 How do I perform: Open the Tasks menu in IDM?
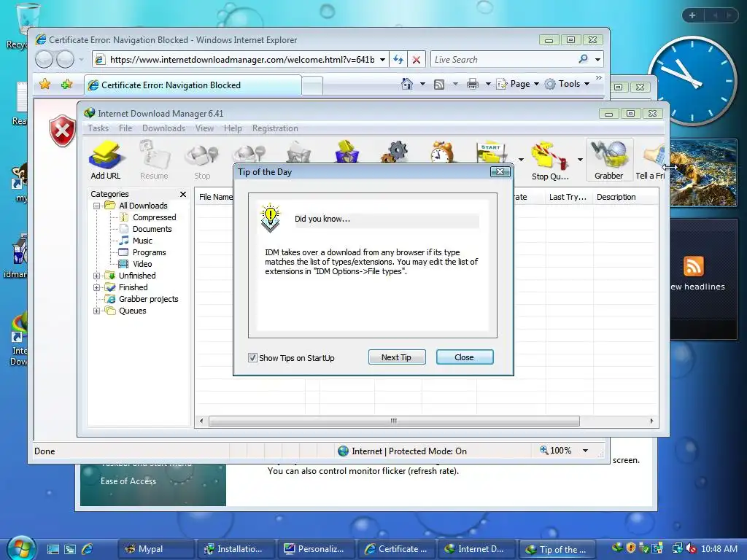click(98, 128)
